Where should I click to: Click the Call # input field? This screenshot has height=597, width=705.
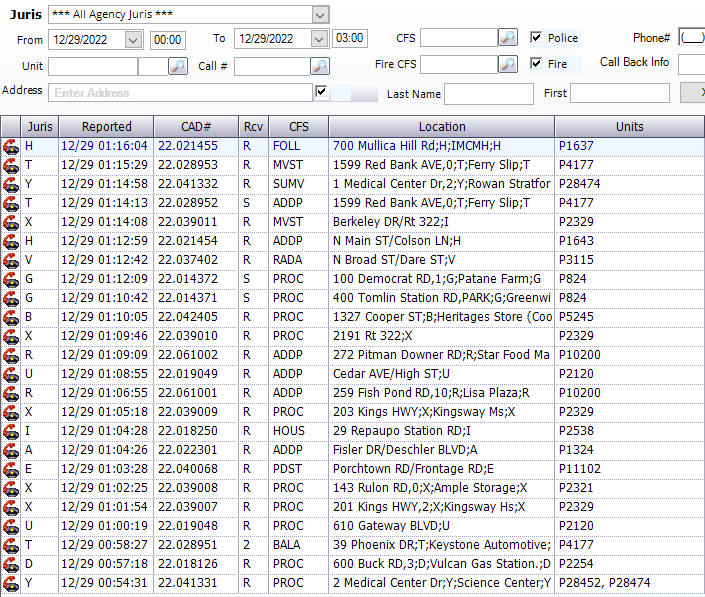272,67
